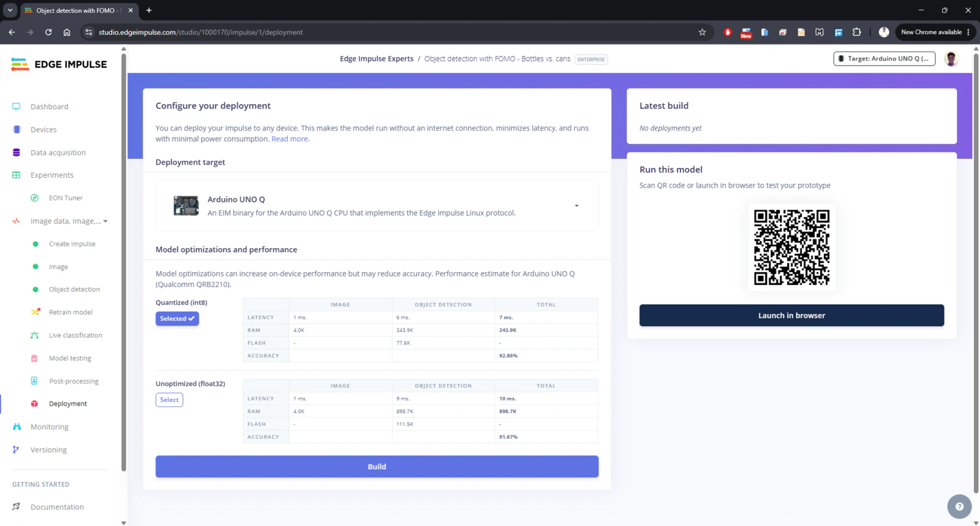Click Launch in browser button
The height and width of the screenshot is (526, 980).
pyautogui.click(x=791, y=316)
